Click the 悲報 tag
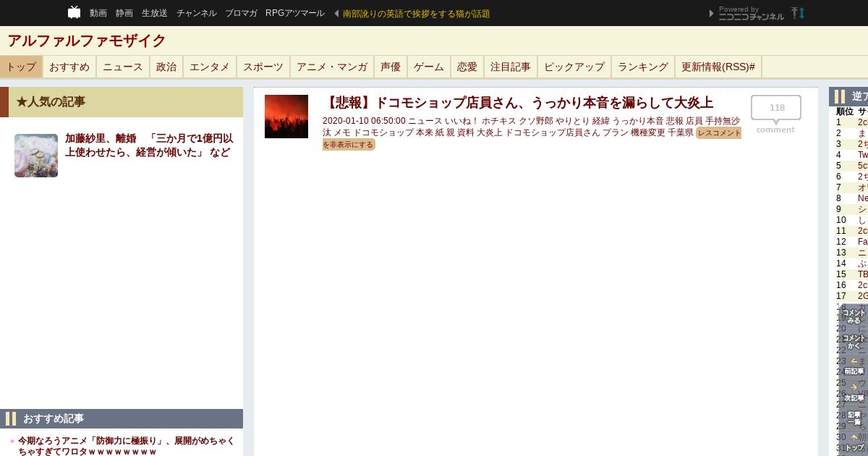Image resolution: width=868 pixels, height=456 pixels. [x=675, y=121]
